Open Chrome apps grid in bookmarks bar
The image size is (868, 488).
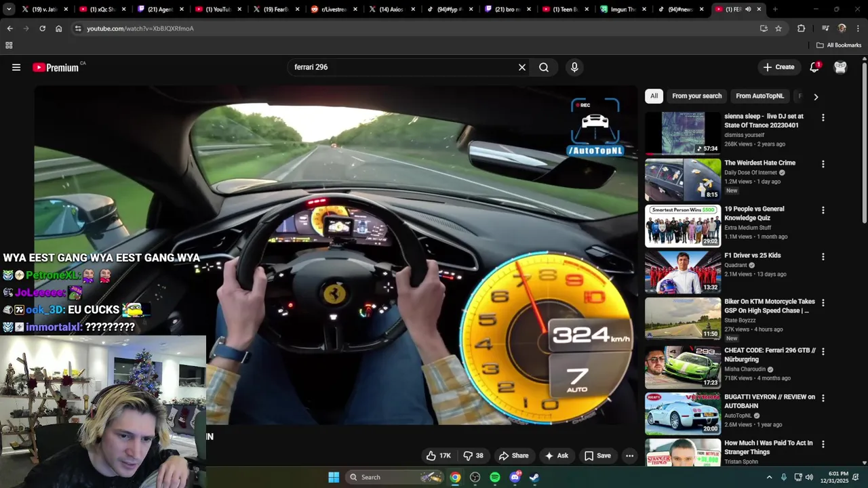[9, 45]
